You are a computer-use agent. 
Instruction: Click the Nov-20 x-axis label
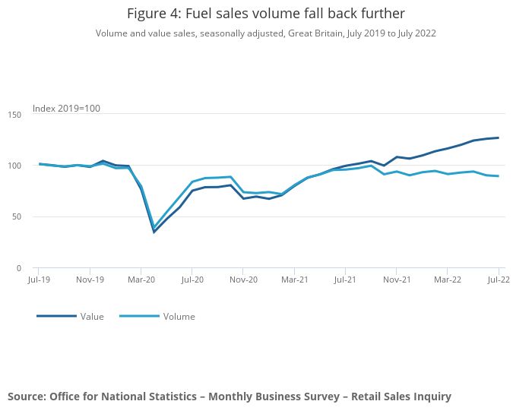click(x=243, y=280)
